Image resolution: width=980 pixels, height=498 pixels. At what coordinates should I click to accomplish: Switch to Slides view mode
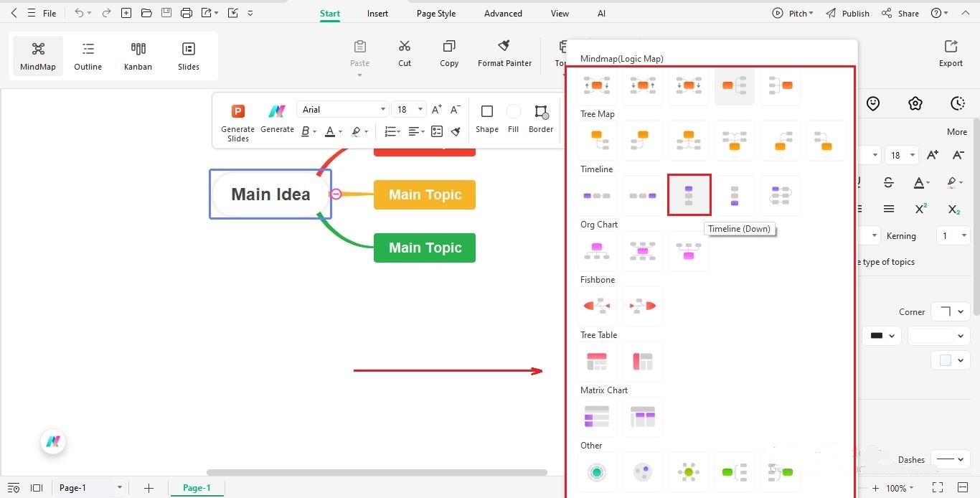click(189, 56)
